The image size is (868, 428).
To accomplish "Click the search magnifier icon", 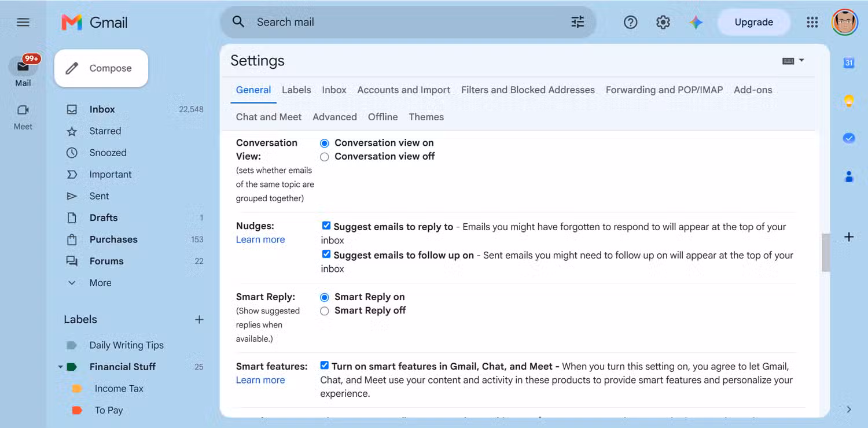I will pyautogui.click(x=238, y=22).
